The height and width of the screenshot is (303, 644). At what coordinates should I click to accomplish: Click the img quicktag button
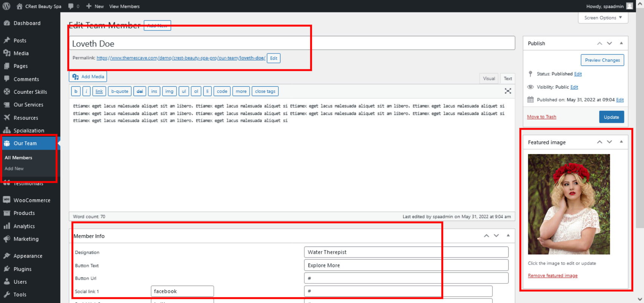coord(169,91)
